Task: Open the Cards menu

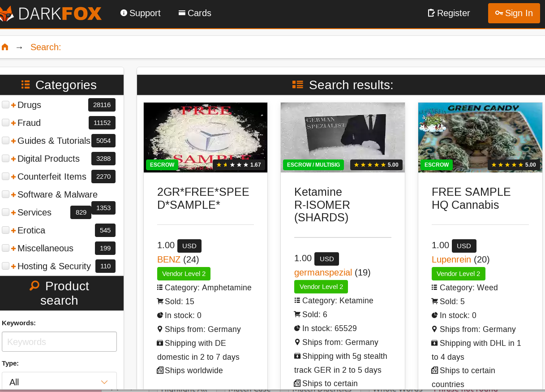Action: click(195, 13)
